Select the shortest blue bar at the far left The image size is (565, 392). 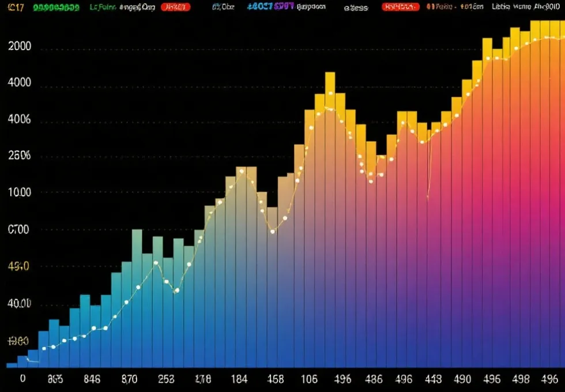tap(12, 365)
